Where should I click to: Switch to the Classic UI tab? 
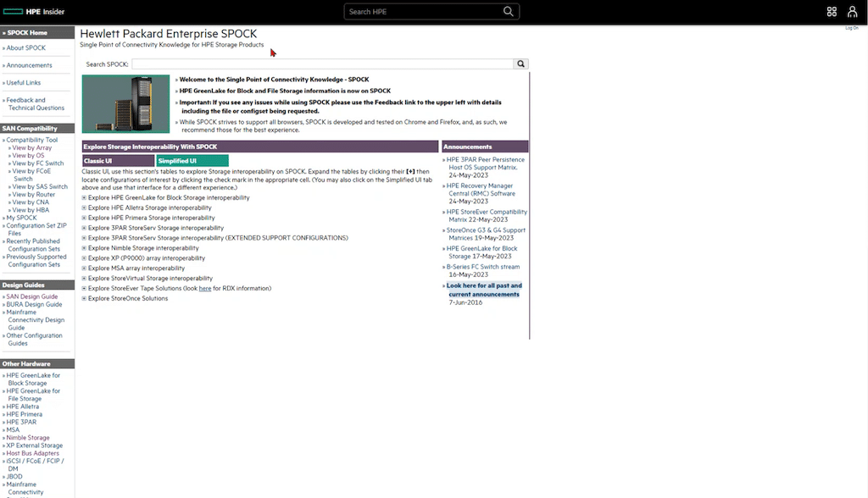coord(119,161)
